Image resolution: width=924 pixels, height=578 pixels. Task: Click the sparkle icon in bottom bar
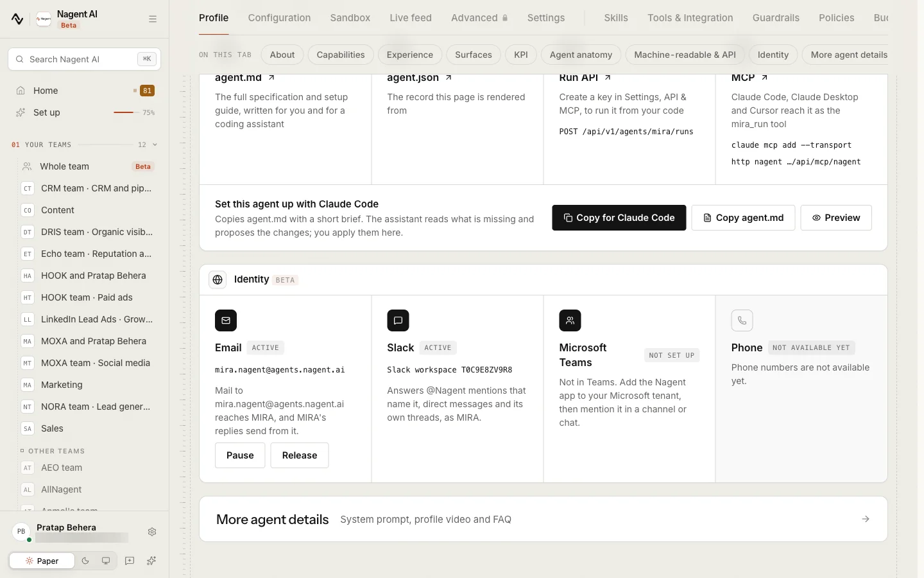click(x=151, y=561)
